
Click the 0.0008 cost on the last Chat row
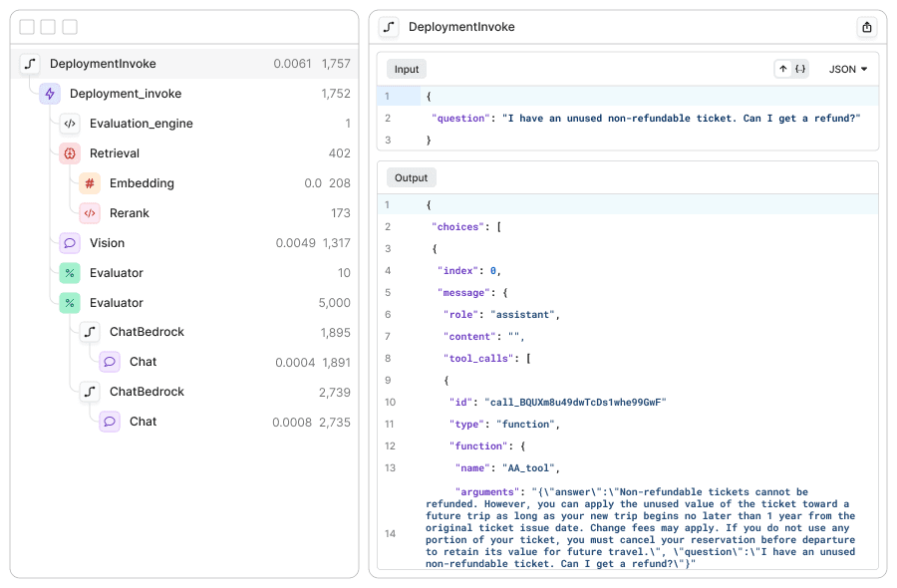[292, 423]
